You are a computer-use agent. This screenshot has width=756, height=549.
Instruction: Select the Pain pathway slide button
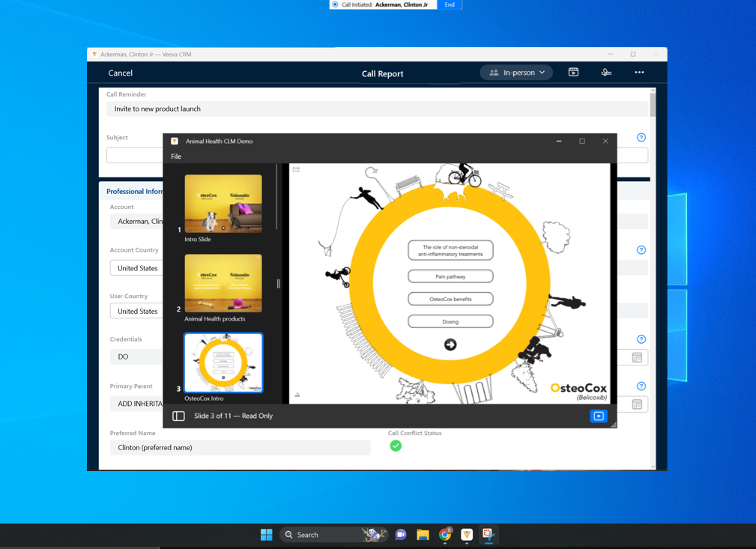pos(450,276)
